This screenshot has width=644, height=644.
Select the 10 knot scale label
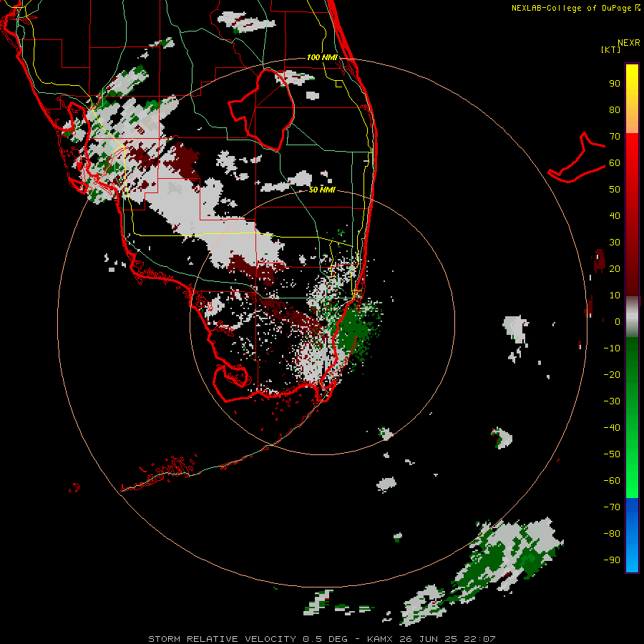pos(615,296)
